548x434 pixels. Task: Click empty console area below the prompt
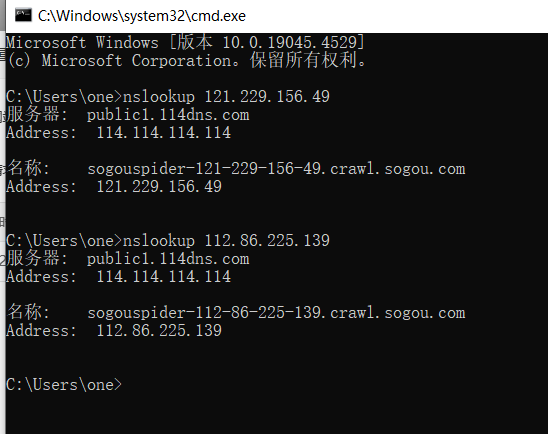(x=276, y=414)
